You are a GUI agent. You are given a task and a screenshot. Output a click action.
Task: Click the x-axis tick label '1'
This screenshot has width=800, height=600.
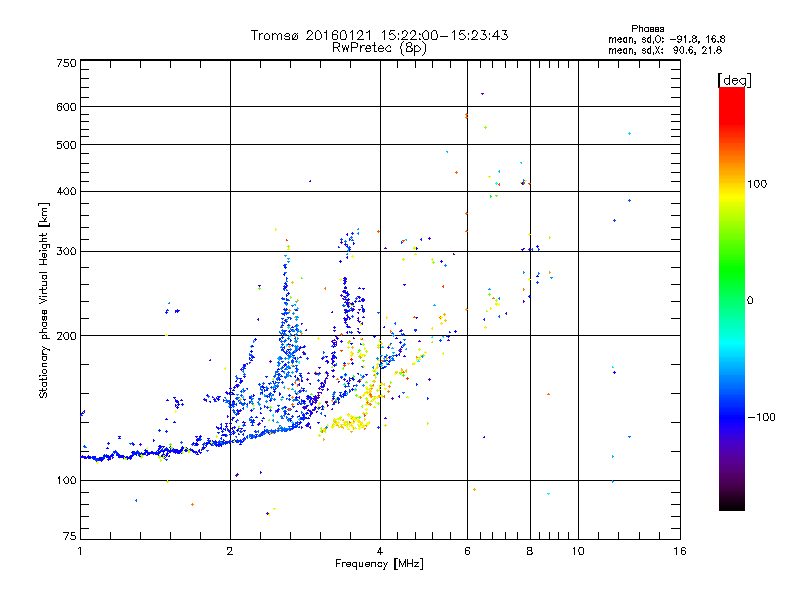click(80, 551)
